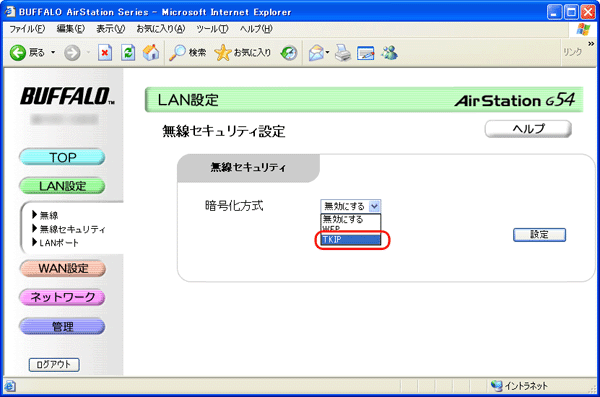Click the 設定 apply button
The image size is (600, 397).
(x=539, y=235)
